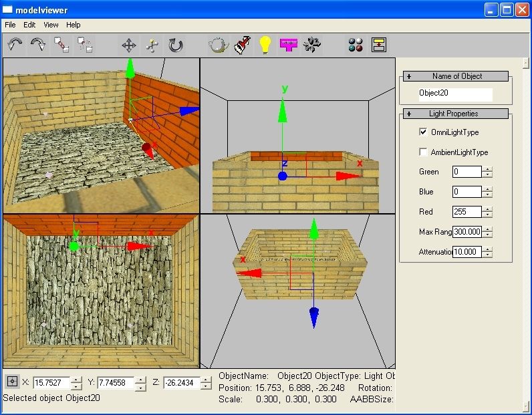Select the Rotate tool circular arrow
532x415 pixels.
pos(176,45)
